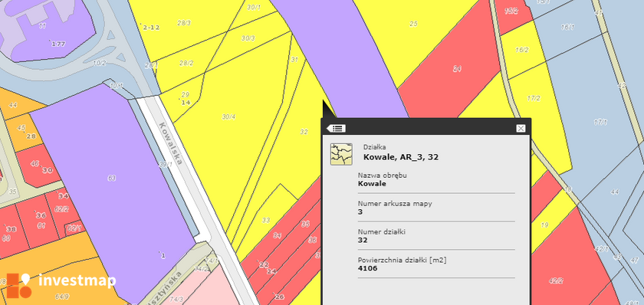Viewport: 644px width, 305px height.
Task: Close the parcel info popup
Action: [x=521, y=129]
